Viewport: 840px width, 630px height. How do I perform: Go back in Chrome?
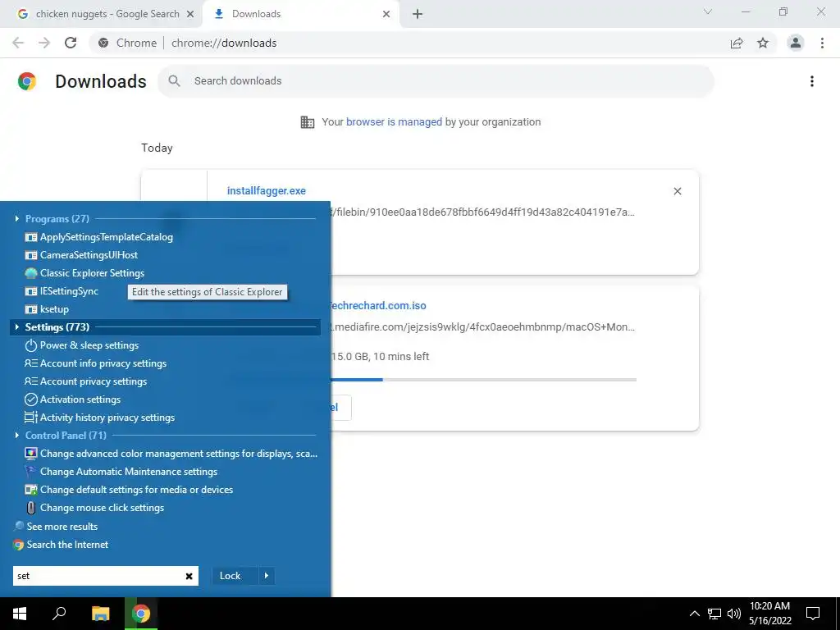coord(18,43)
